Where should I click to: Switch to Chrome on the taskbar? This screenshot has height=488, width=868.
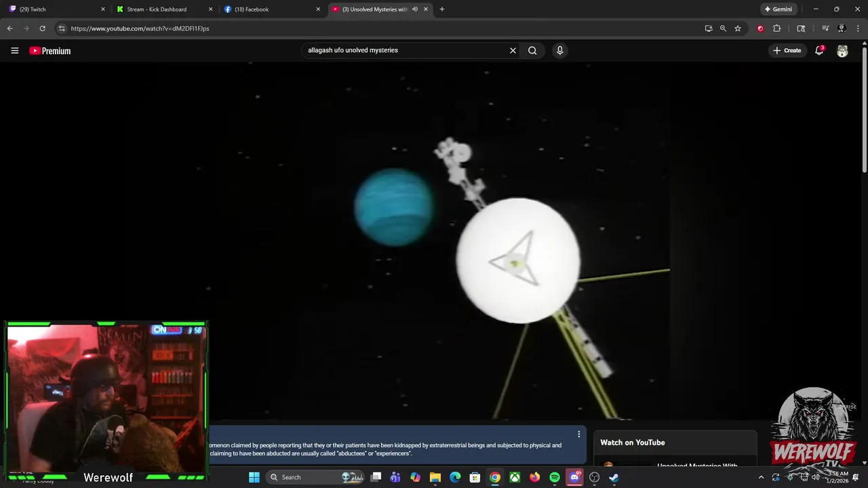coord(495,477)
